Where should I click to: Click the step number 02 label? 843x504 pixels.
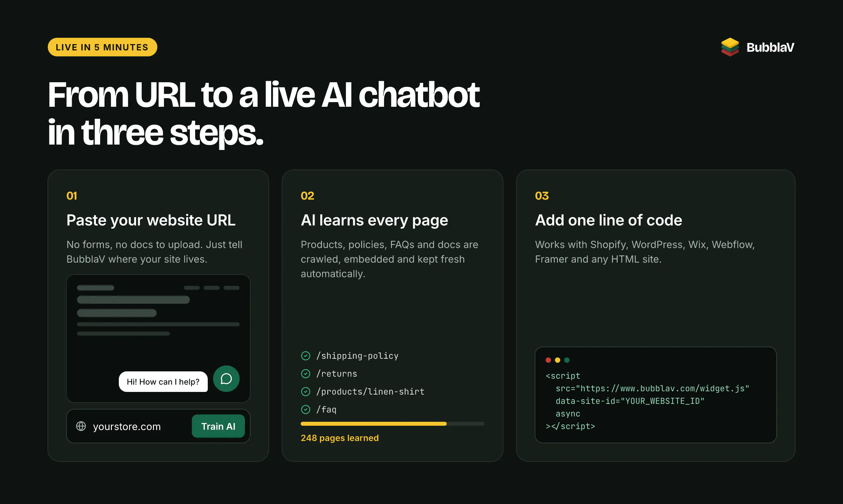click(307, 196)
